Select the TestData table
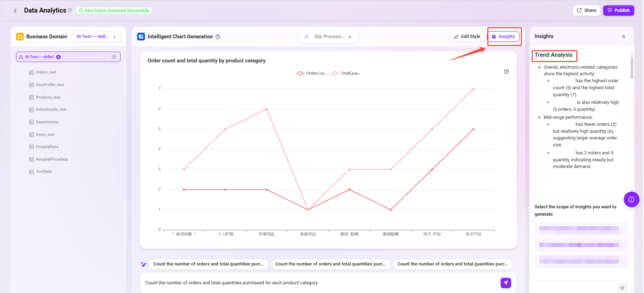 pos(44,171)
